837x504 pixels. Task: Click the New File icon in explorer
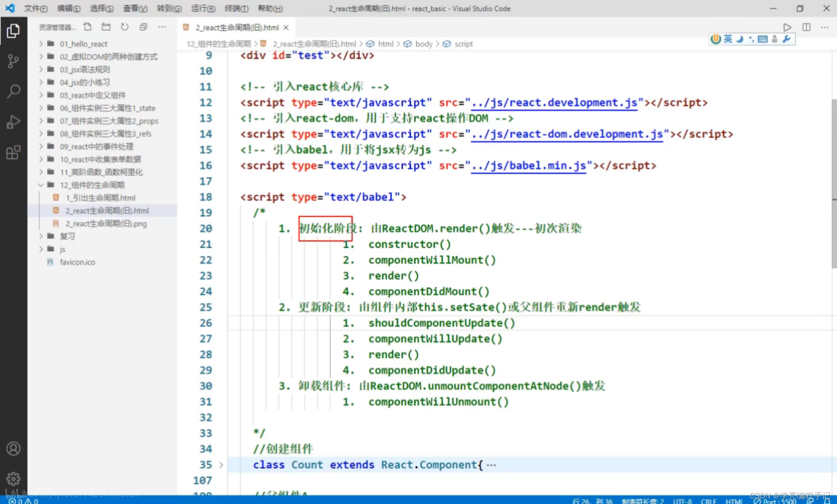point(87,27)
